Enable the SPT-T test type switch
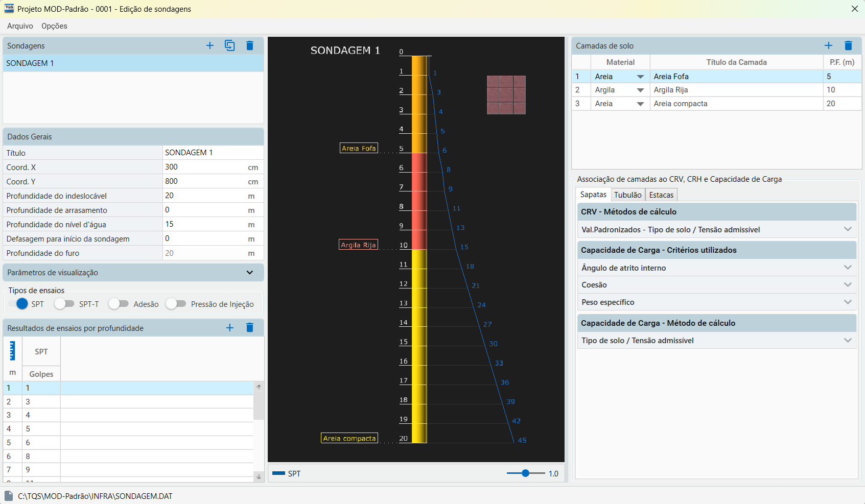 tap(64, 304)
